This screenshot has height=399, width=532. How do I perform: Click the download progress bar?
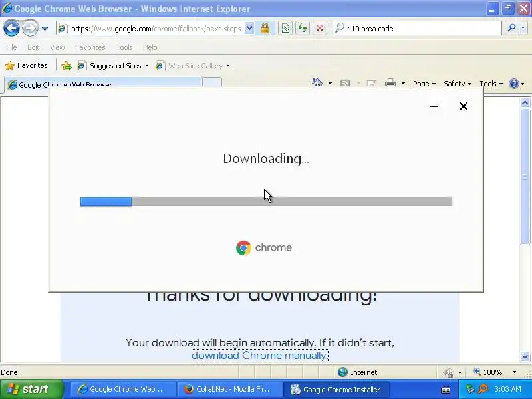pos(266,201)
